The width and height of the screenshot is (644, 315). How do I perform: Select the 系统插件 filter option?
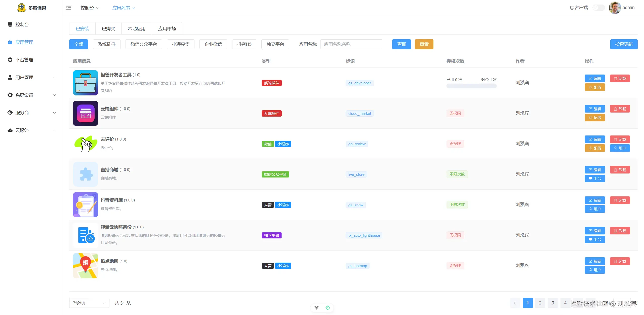107,44
